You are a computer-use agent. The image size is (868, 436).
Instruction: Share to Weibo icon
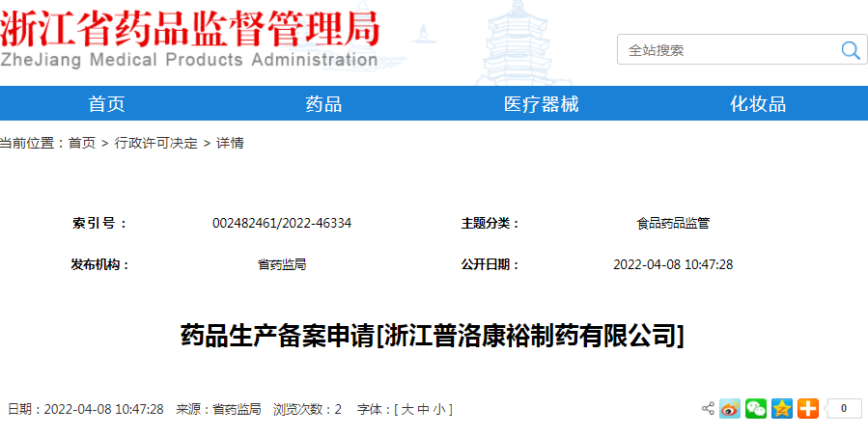coord(730,409)
